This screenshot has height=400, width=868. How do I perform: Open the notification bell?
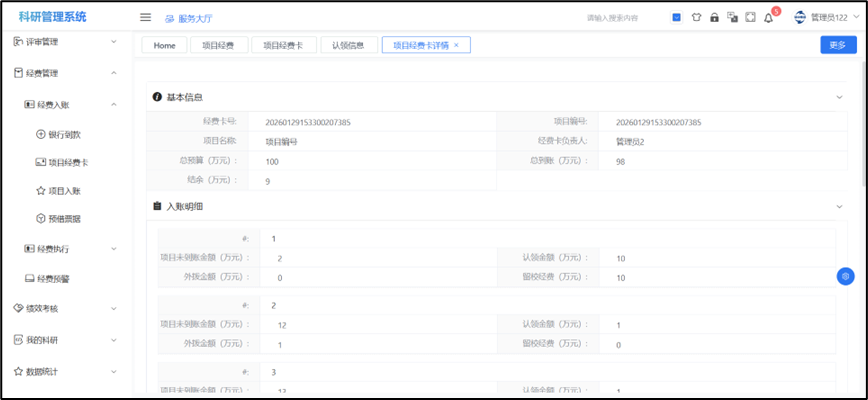pos(768,17)
